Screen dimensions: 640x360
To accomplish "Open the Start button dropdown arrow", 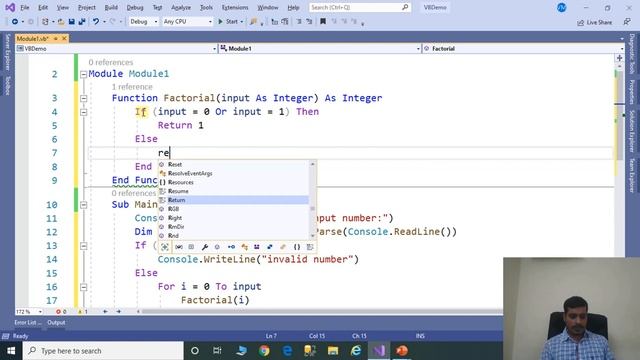I will tap(242, 22).
